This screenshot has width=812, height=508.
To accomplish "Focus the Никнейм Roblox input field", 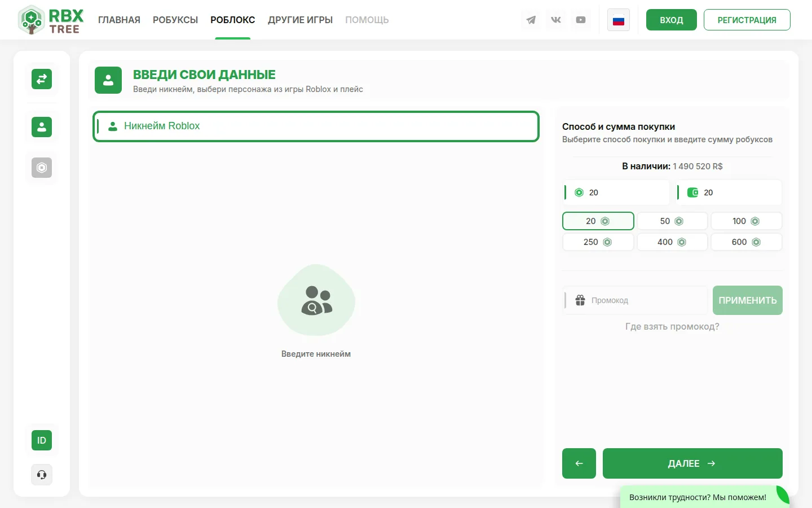I will pyautogui.click(x=316, y=126).
